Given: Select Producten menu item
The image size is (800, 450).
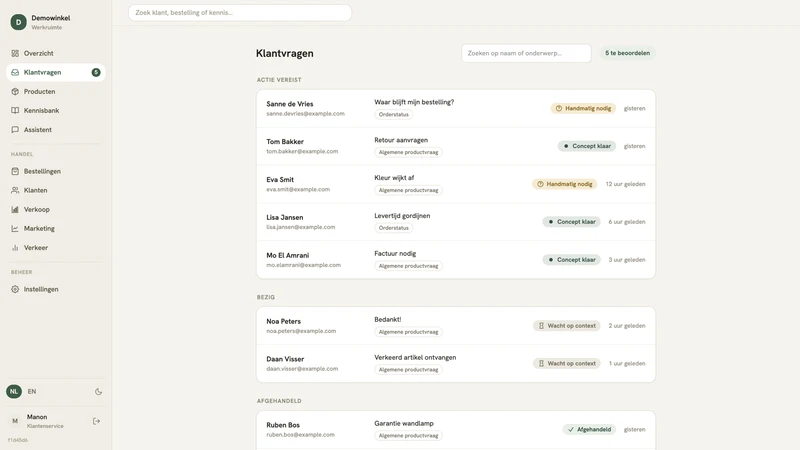Looking at the screenshot, I should pyautogui.click(x=56, y=91).
